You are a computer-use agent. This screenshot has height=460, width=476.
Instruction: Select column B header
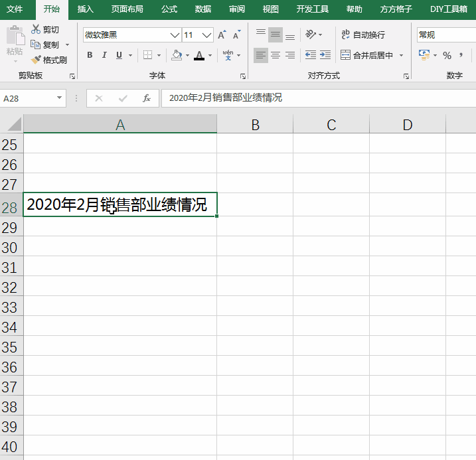click(x=255, y=124)
